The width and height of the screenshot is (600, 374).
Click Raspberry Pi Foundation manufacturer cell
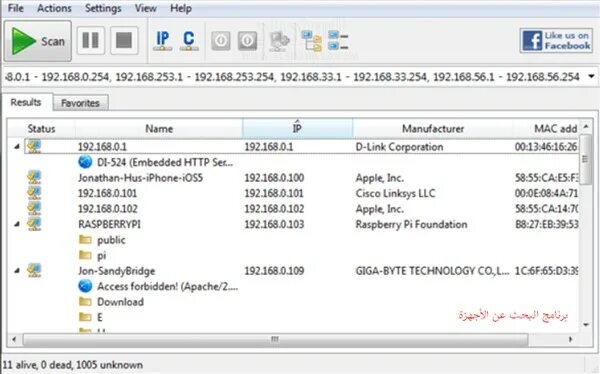coord(411,224)
